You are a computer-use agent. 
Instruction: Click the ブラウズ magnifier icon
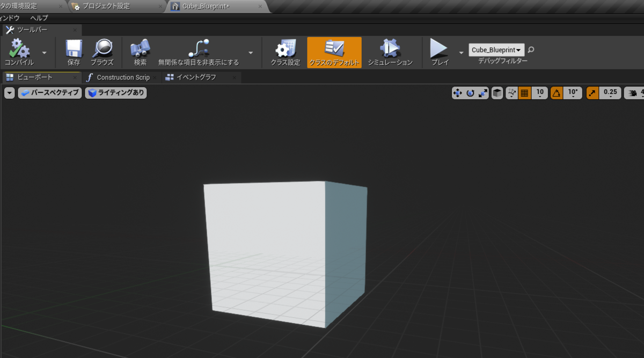(102, 53)
